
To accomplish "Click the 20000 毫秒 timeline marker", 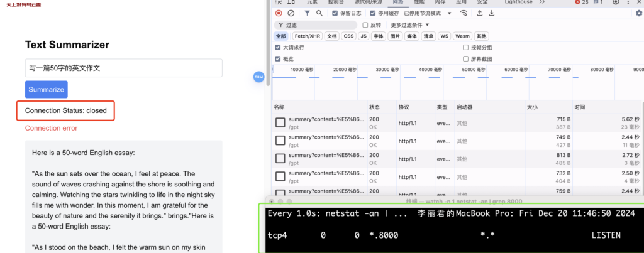I will pos(345,70).
